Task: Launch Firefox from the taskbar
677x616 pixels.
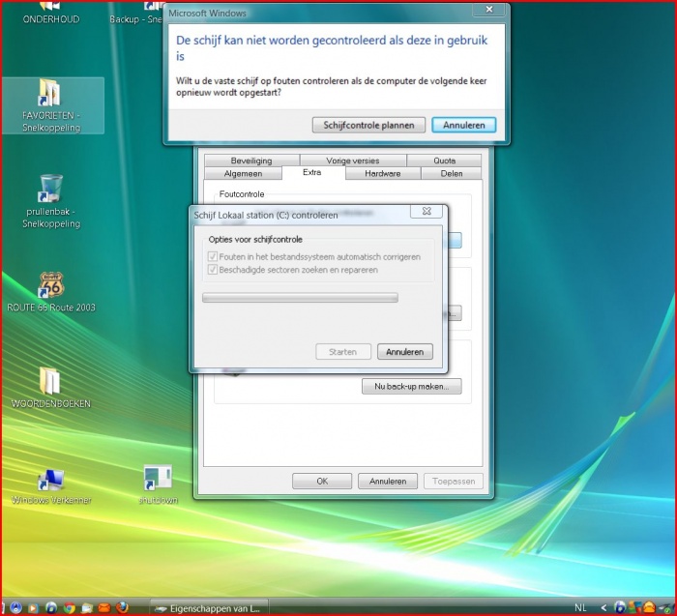Action: (x=122, y=608)
